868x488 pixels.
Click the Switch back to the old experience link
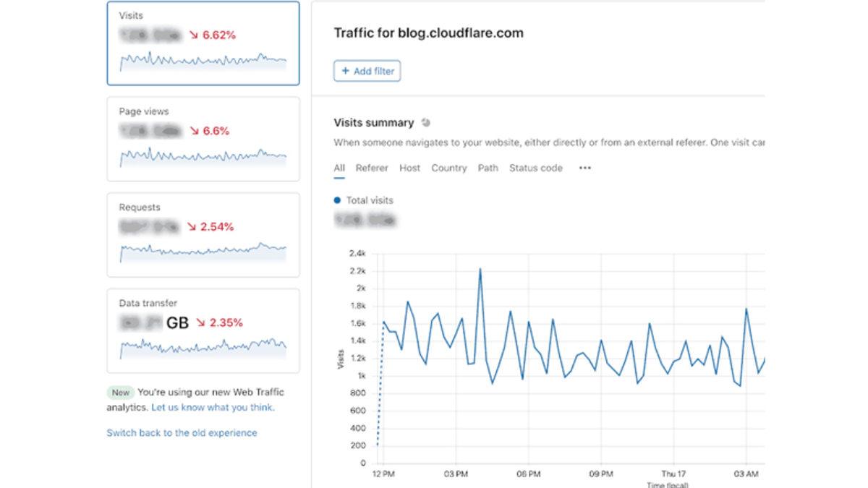click(x=184, y=432)
